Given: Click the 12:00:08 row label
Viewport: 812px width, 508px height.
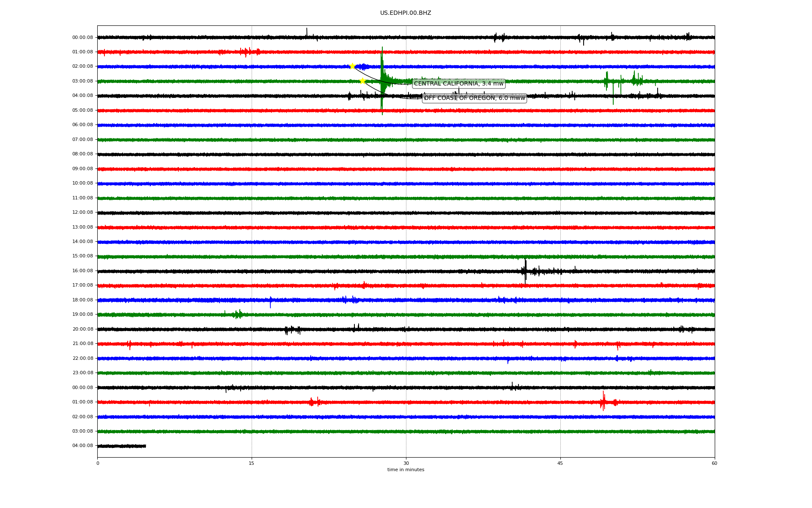Looking at the screenshot, I should tap(82, 213).
